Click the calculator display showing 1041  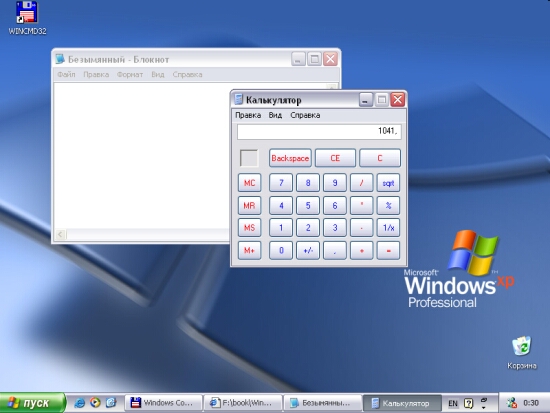(x=319, y=132)
